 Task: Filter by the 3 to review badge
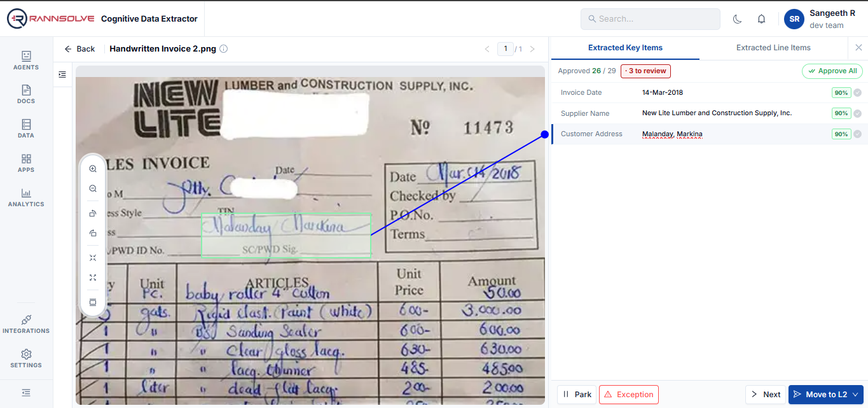pyautogui.click(x=645, y=71)
